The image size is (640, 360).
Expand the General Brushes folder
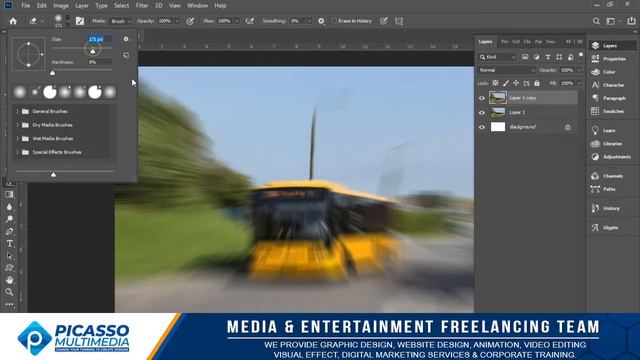point(18,111)
